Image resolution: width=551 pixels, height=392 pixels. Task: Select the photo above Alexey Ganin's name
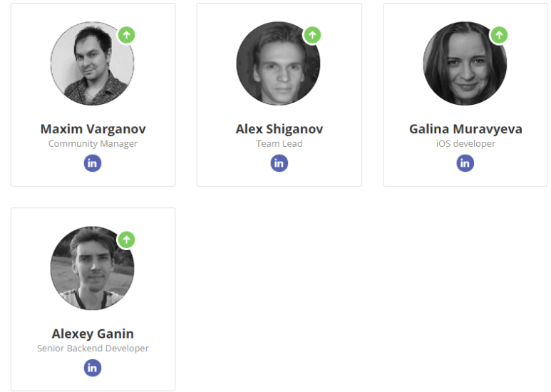(x=93, y=269)
